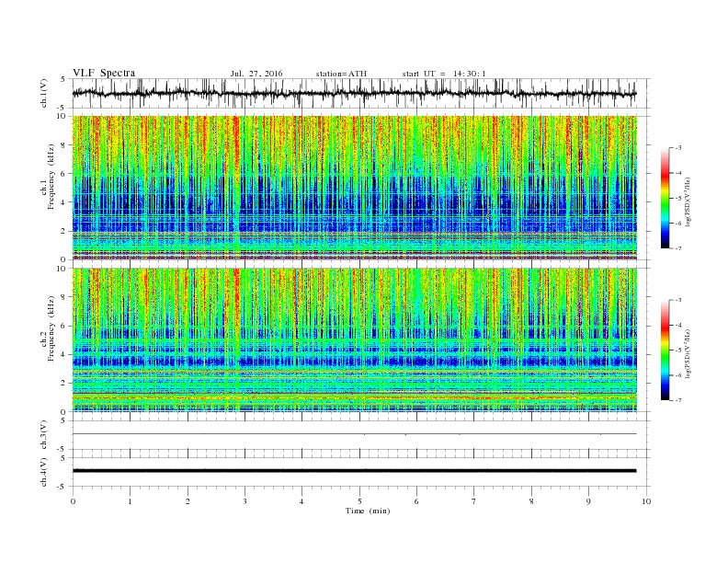Click the 'Time (min)' axis label

click(x=368, y=511)
